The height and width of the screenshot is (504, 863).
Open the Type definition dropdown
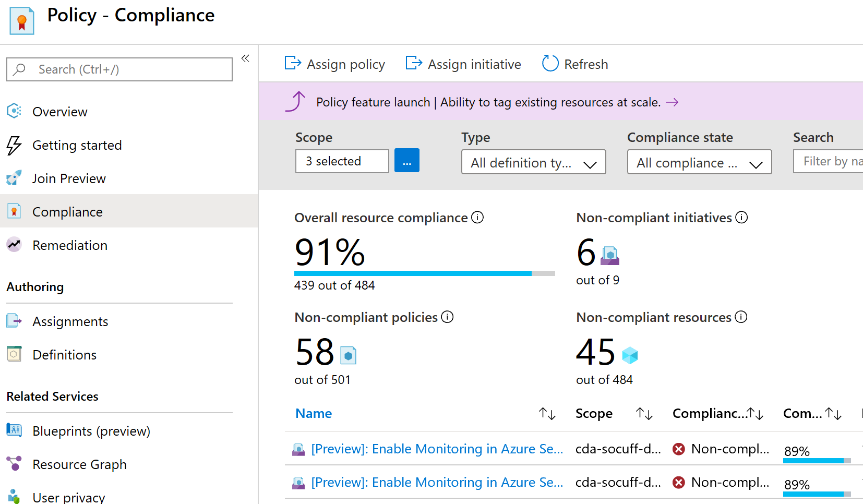tap(533, 162)
